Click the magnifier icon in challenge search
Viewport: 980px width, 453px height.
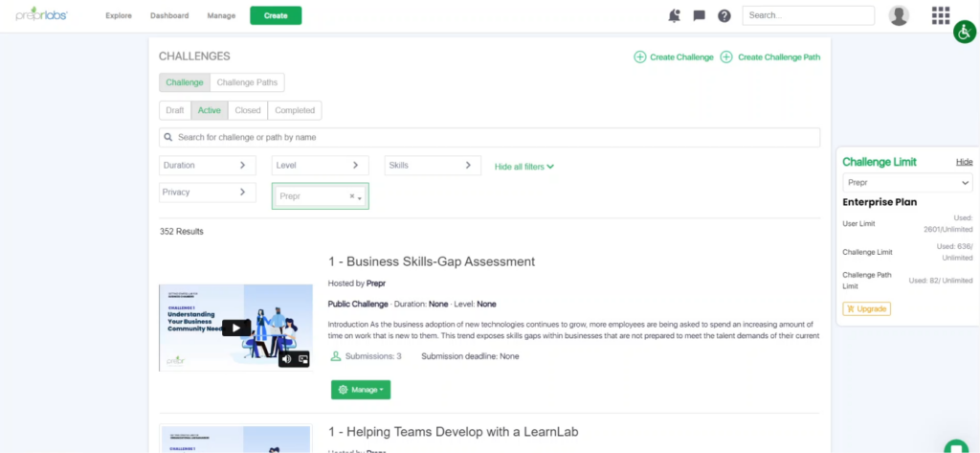click(168, 137)
